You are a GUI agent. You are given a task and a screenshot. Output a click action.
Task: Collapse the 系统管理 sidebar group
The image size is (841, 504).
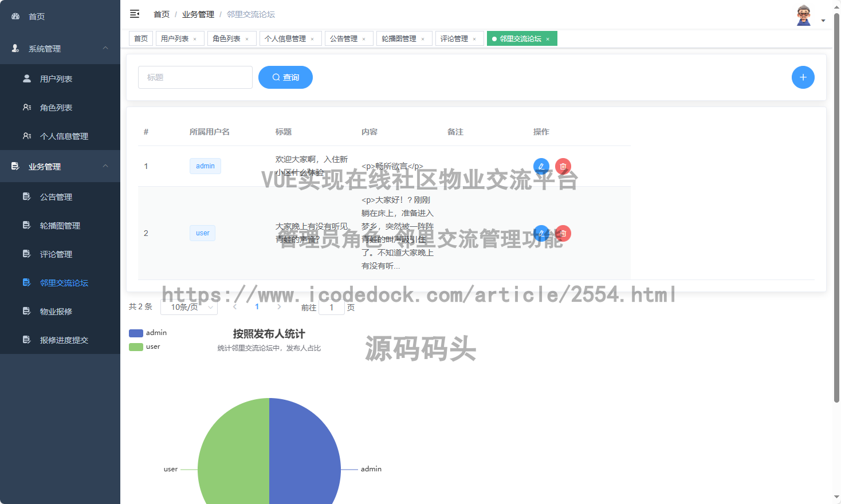60,48
